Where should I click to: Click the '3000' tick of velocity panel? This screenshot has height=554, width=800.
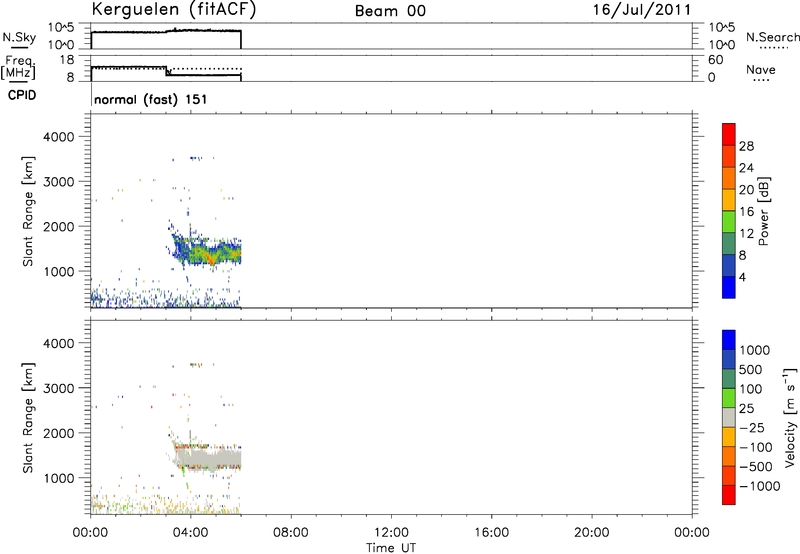pyautogui.click(x=59, y=388)
